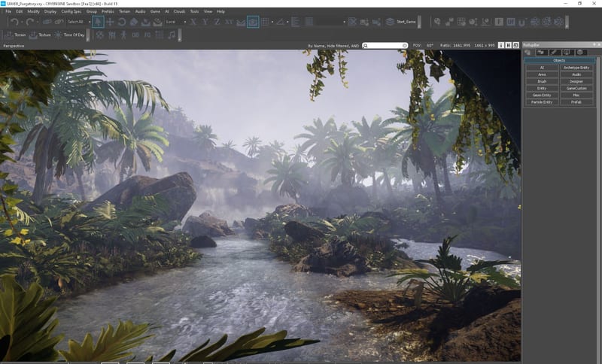The height and width of the screenshot is (364, 602).
Task: Toggle snap to grid
Action: pos(265,22)
